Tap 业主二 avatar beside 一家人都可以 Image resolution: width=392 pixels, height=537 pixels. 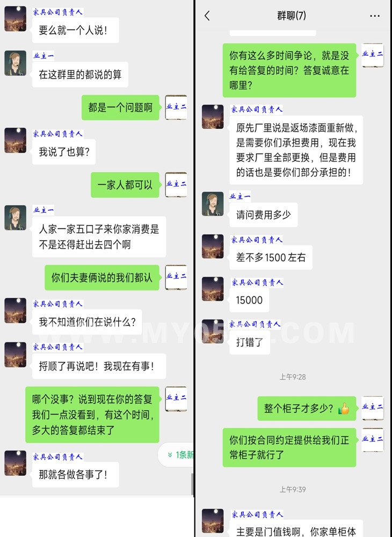(176, 185)
